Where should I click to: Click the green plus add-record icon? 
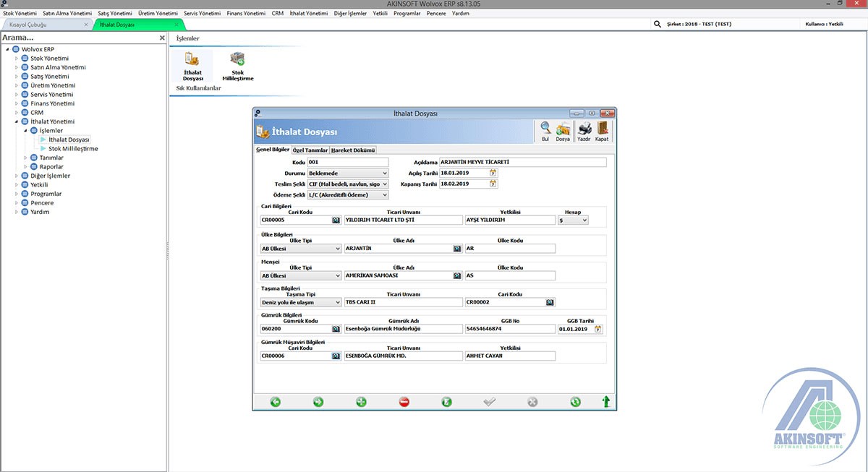361,402
